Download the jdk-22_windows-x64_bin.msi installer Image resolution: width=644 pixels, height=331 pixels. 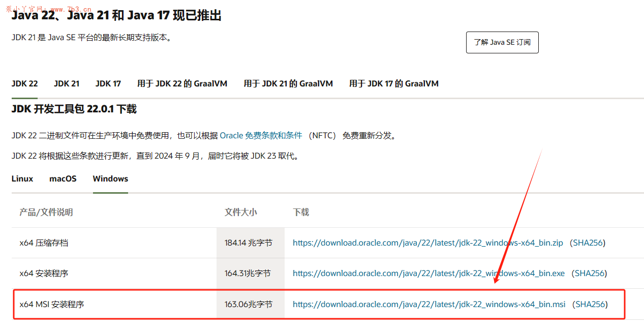click(x=428, y=304)
